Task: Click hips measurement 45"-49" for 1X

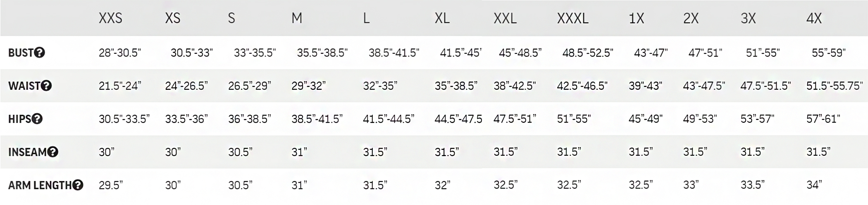Action: (x=646, y=119)
